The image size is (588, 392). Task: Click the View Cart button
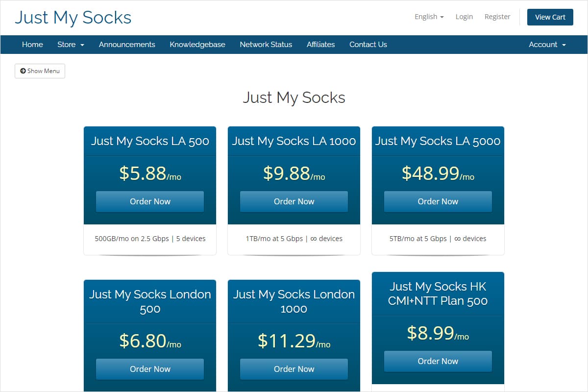click(550, 17)
